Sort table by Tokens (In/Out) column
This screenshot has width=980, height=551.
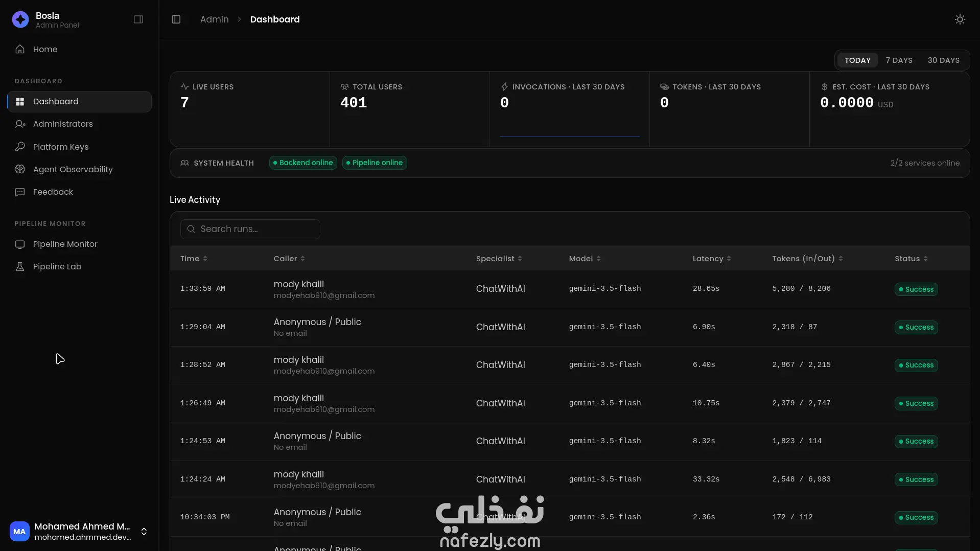point(807,259)
